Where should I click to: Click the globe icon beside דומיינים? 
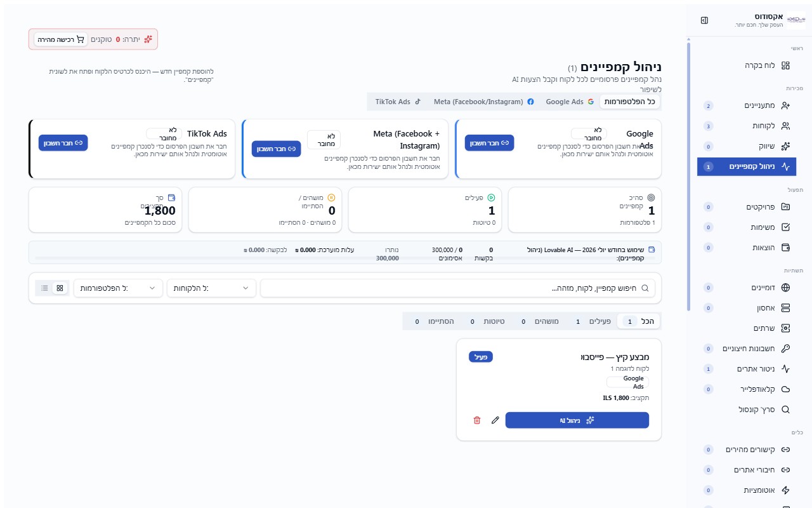785,288
